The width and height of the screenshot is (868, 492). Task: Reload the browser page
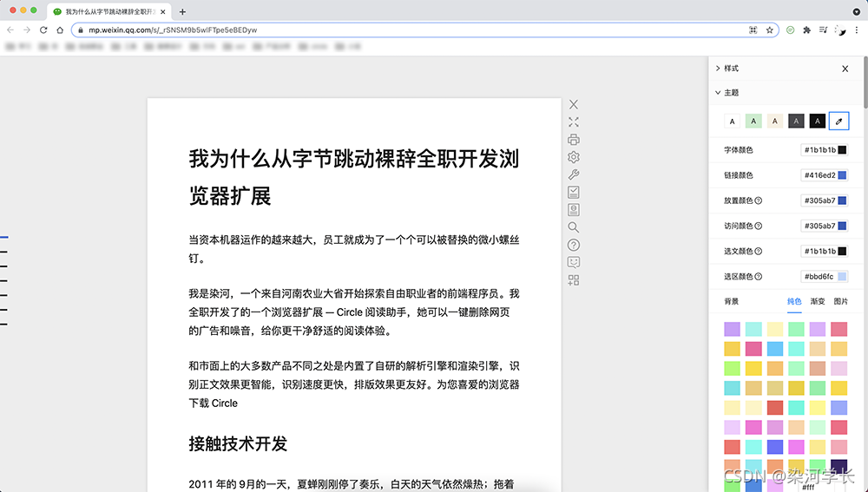[x=43, y=30]
